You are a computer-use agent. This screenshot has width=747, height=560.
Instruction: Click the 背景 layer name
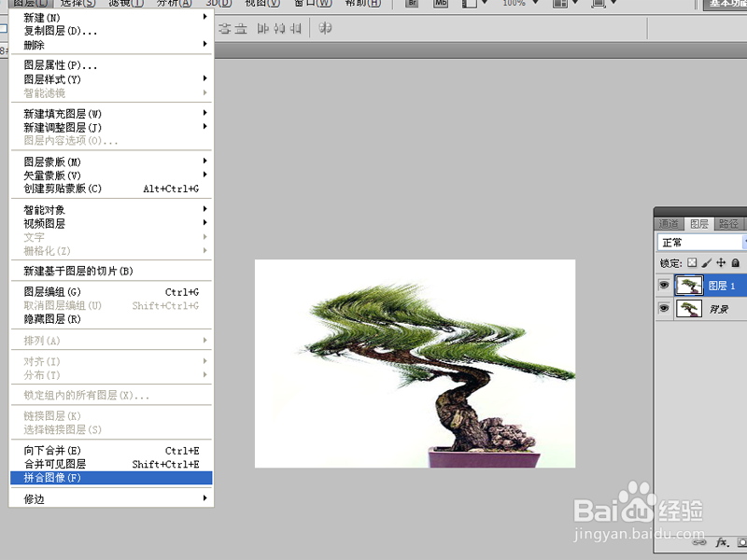click(718, 309)
